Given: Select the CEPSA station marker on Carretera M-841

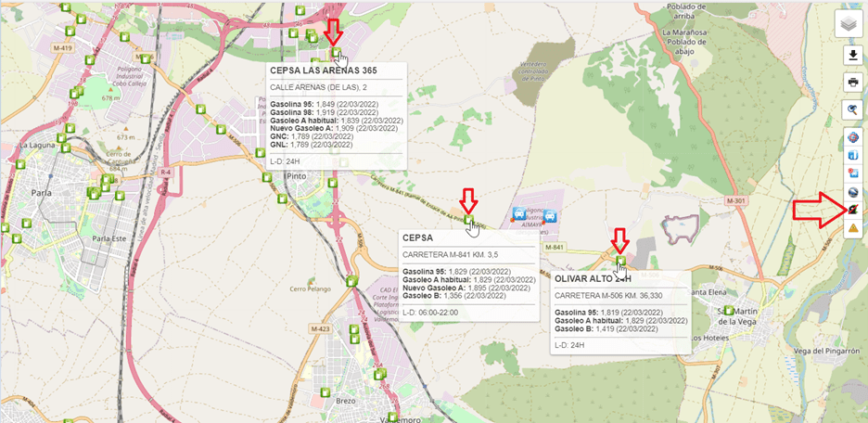Looking at the screenshot, I should click(x=468, y=219).
